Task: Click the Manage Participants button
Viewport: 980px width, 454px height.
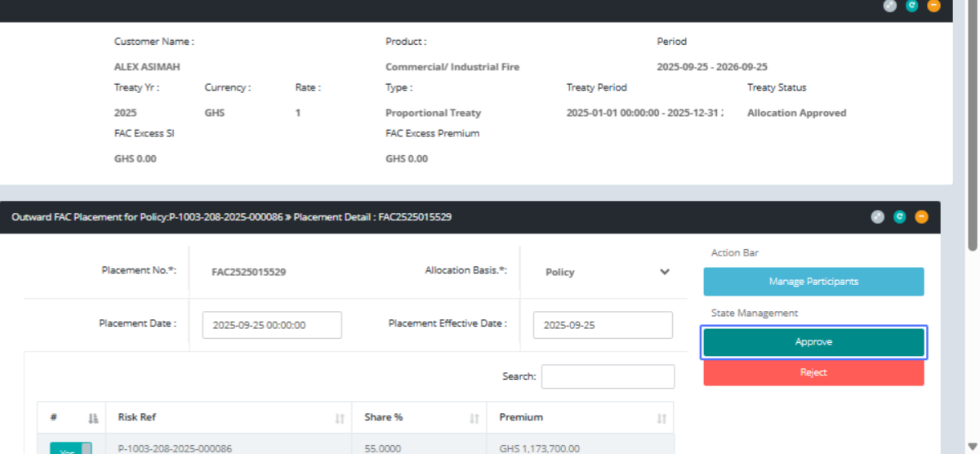Action: coord(813,282)
